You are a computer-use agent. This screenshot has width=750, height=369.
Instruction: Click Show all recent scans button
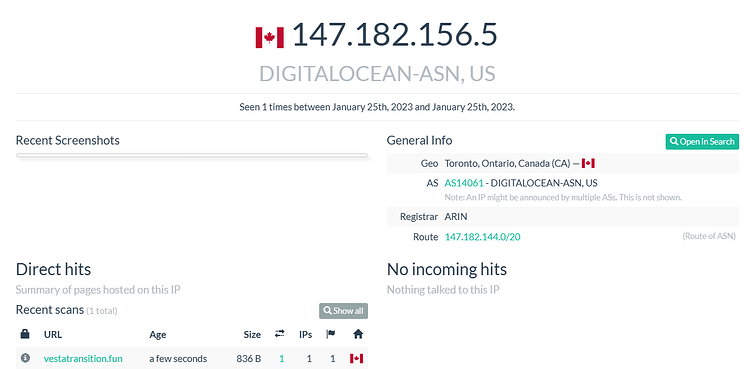(343, 311)
